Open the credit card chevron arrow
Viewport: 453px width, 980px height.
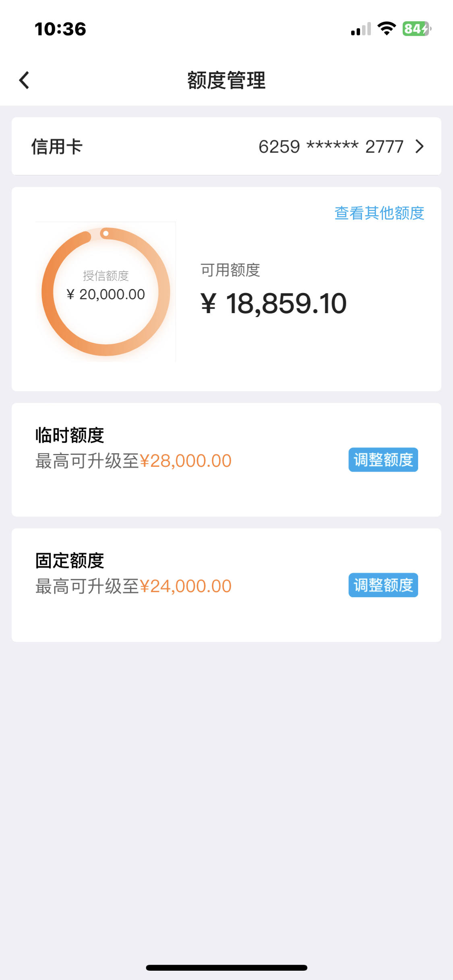click(420, 146)
